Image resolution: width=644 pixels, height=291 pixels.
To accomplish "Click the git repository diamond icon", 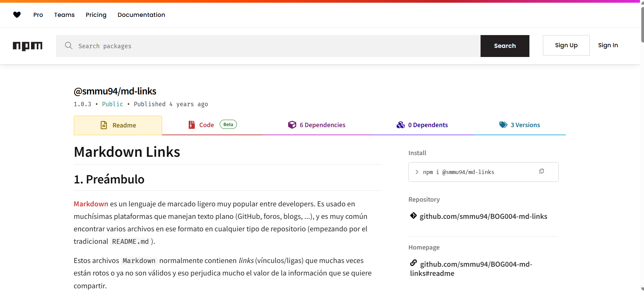I will (x=413, y=216).
